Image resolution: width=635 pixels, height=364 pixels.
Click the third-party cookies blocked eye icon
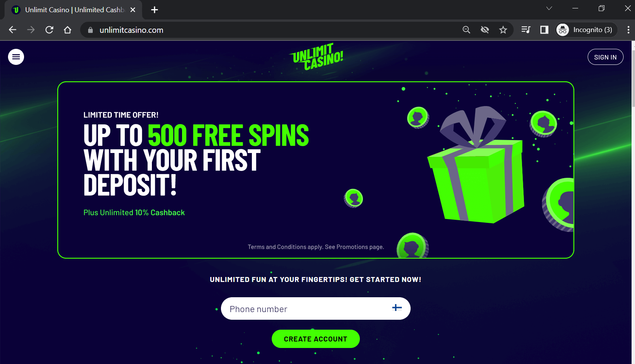[485, 30]
